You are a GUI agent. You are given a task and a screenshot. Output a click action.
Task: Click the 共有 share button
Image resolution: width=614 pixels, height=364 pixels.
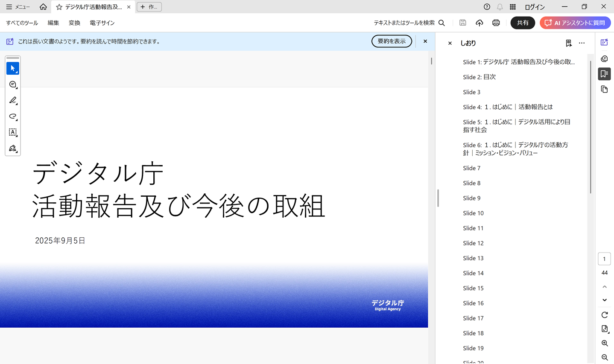tap(523, 23)
